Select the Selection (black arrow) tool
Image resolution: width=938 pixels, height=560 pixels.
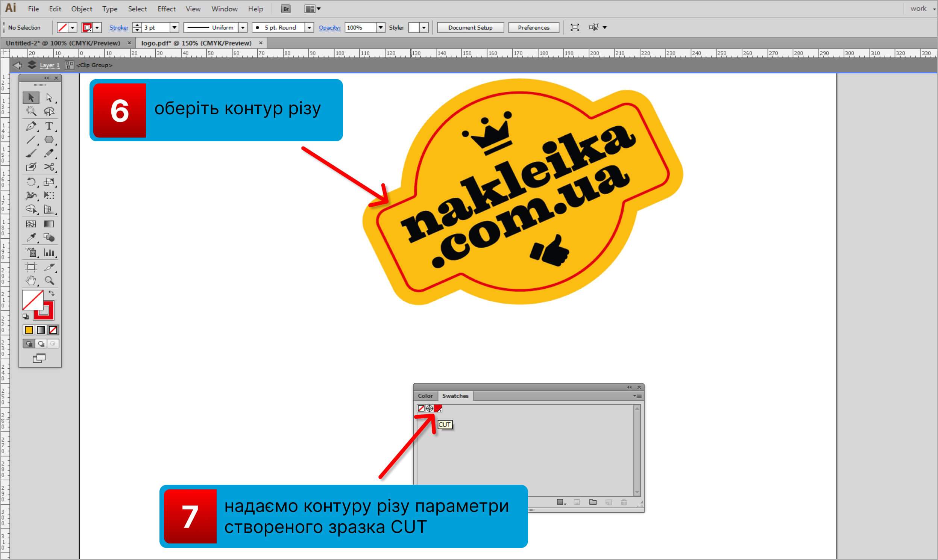pos(31,98)
